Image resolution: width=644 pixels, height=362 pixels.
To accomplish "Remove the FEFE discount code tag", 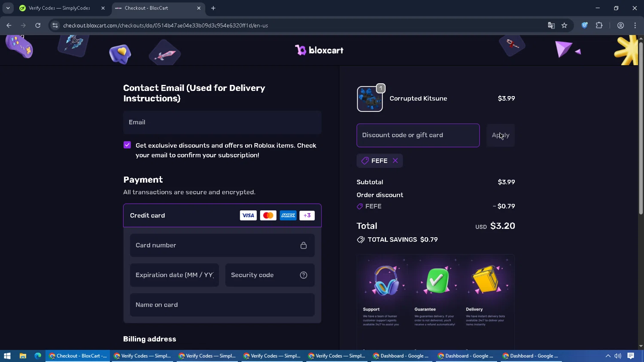I will tap(395, 161).
